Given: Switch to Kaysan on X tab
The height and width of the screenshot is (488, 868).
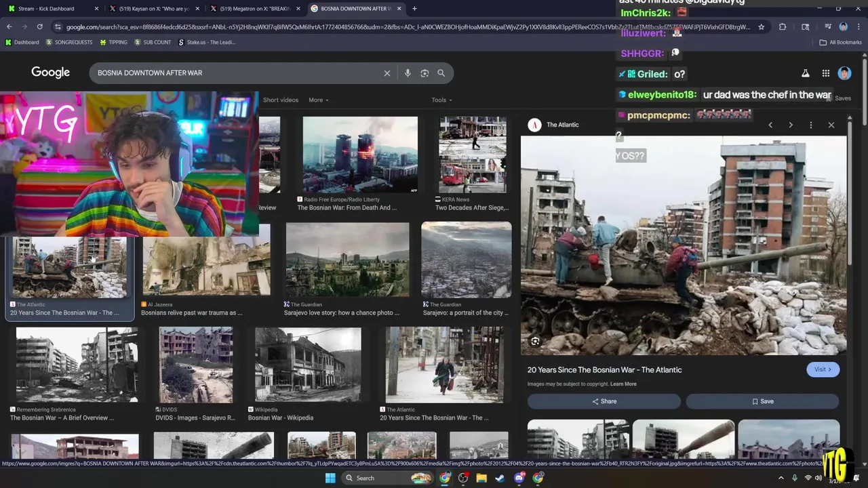Looking at the screenshot, I should [x=154, y=9].
